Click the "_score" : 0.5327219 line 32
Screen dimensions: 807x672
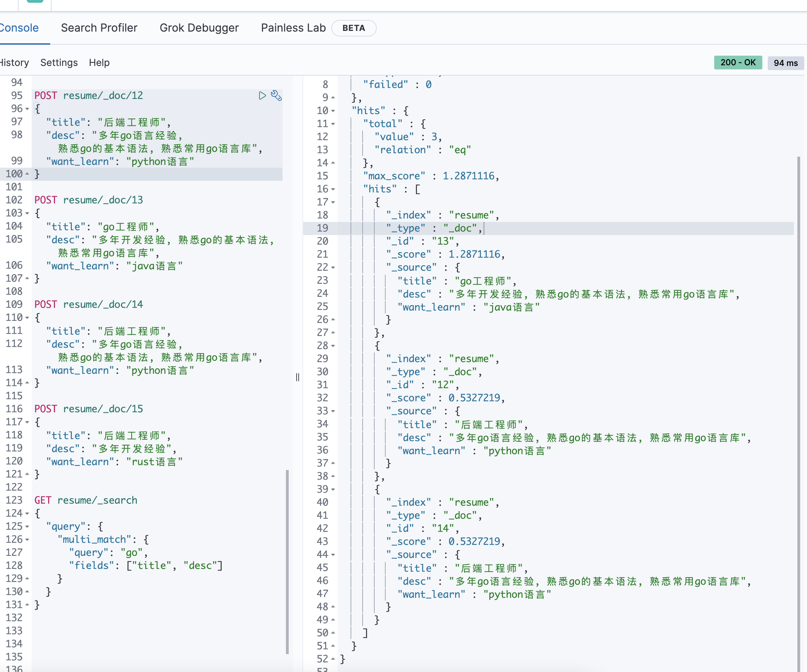click(445, 399)
